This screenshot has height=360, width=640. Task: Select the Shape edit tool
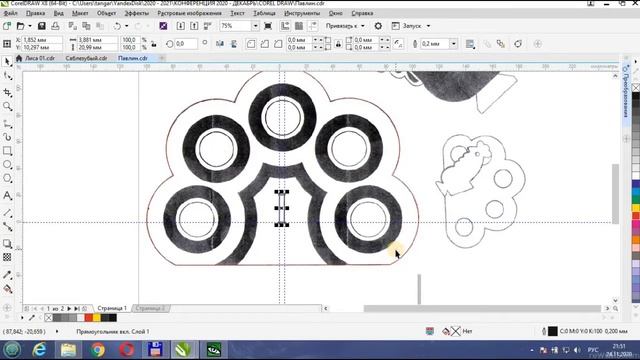(x=7, y=76)
